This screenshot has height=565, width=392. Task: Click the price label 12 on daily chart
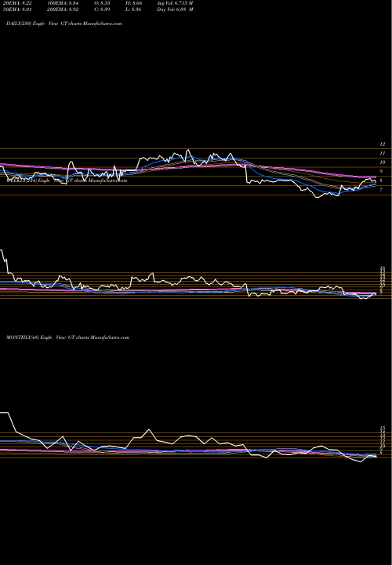pos(383,144)
